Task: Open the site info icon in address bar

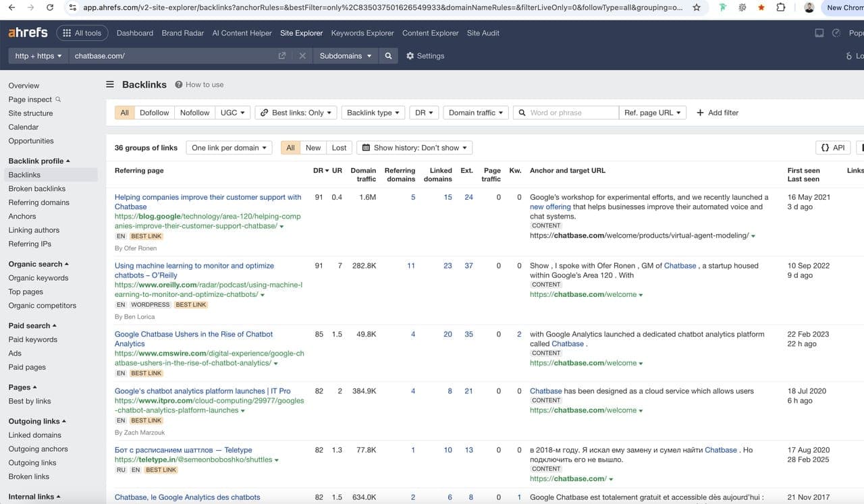Action: pyautogui.click(x=72, y=7)
